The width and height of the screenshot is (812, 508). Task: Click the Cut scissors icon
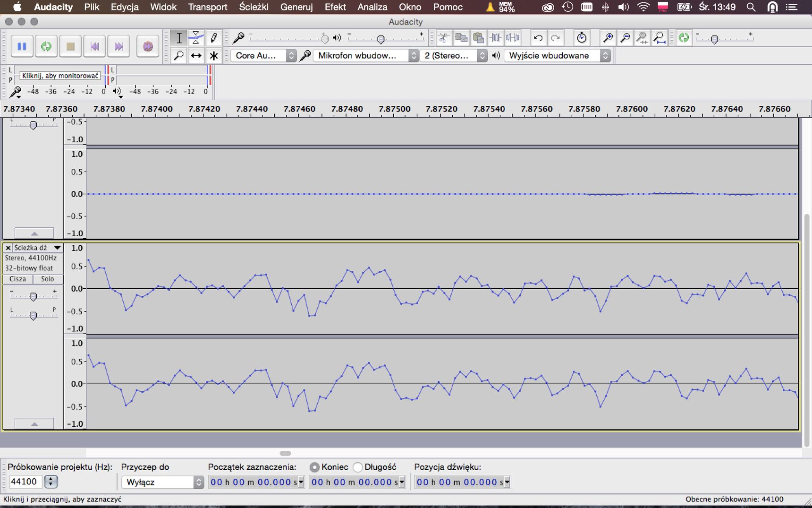pyautogui.click(x=444, y=38)
